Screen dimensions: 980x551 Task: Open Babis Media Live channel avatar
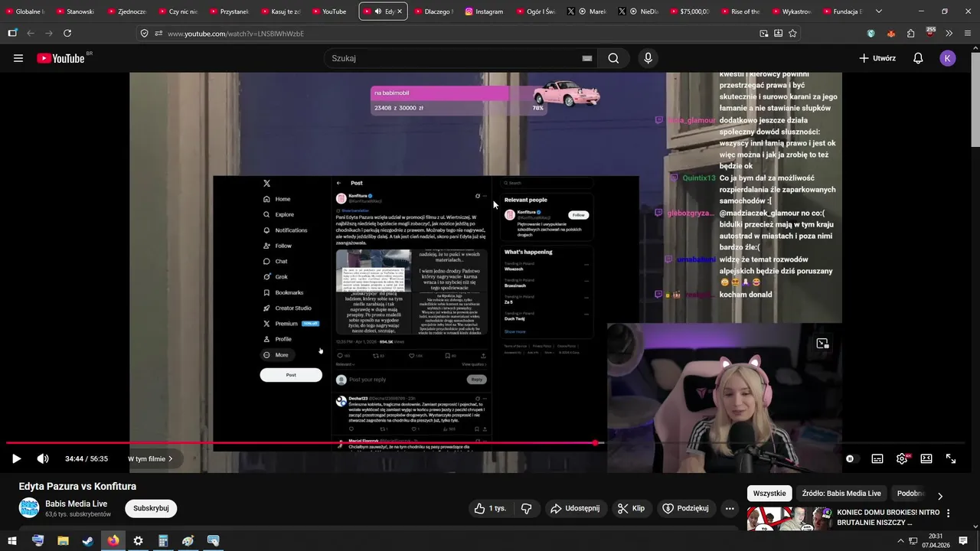click(x=29, y=508)
